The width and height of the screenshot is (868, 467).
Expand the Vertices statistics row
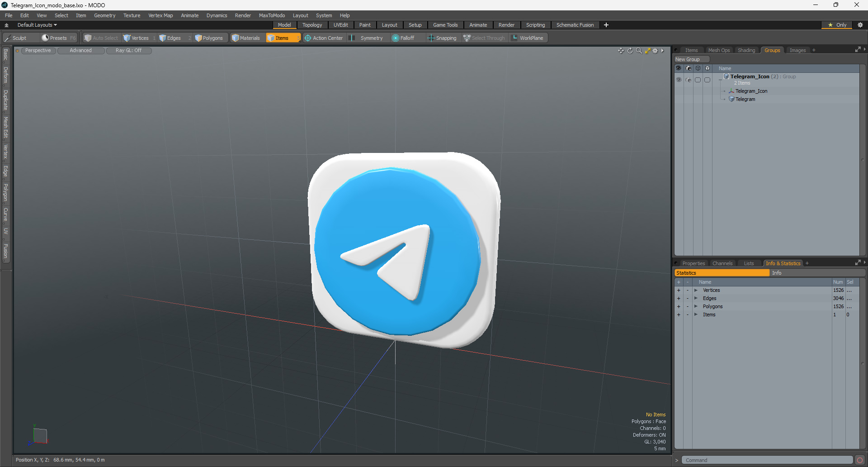coord(696,290)
